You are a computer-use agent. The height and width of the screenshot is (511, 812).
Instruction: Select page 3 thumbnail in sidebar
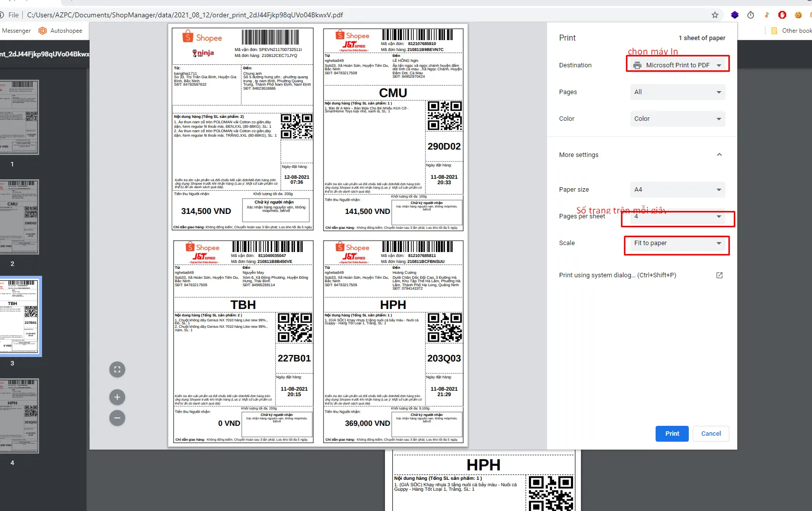click(x=20, y=316)
